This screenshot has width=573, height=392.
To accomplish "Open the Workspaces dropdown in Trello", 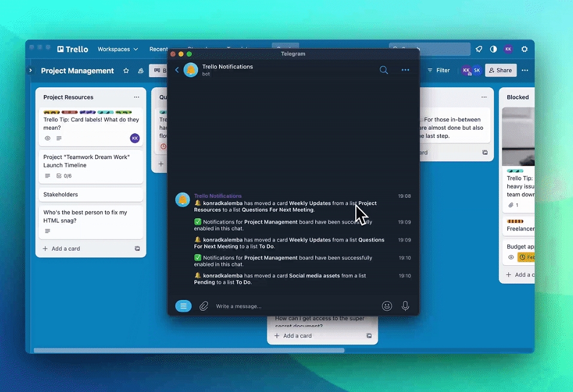I will (118, 49).
